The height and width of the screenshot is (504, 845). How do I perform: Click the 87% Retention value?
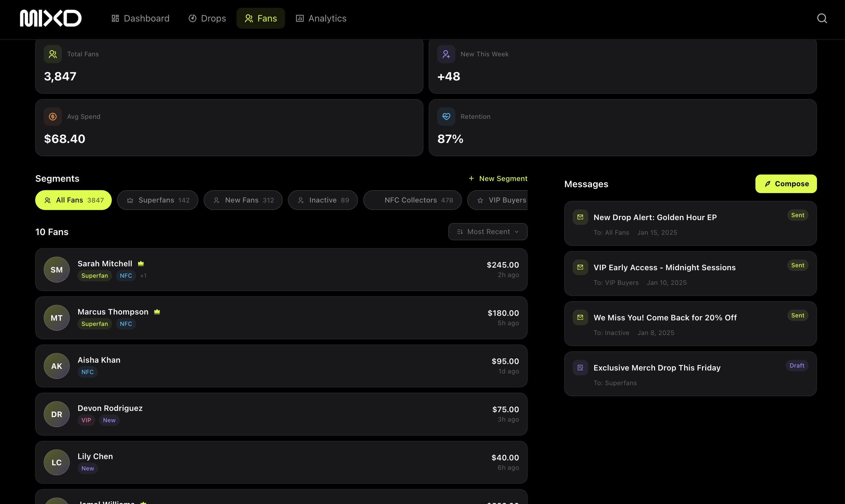point(450,139)
